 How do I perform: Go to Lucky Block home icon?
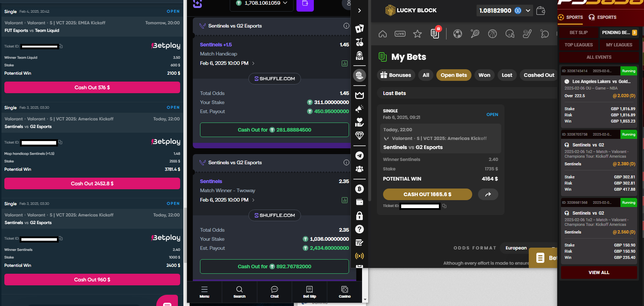pyautogui.click(x=383, y=34)
